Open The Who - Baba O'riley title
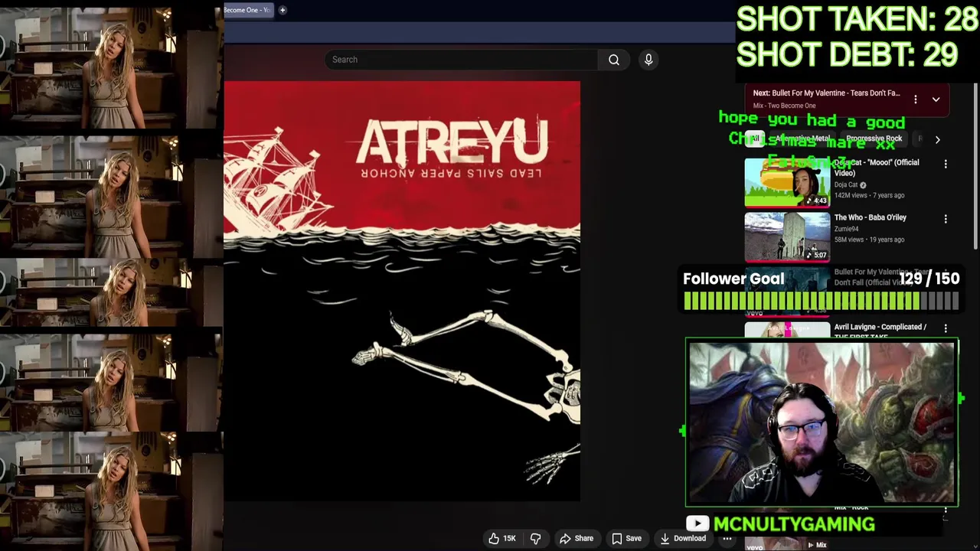The image size is (980, 551). click(x=870, y=217)
